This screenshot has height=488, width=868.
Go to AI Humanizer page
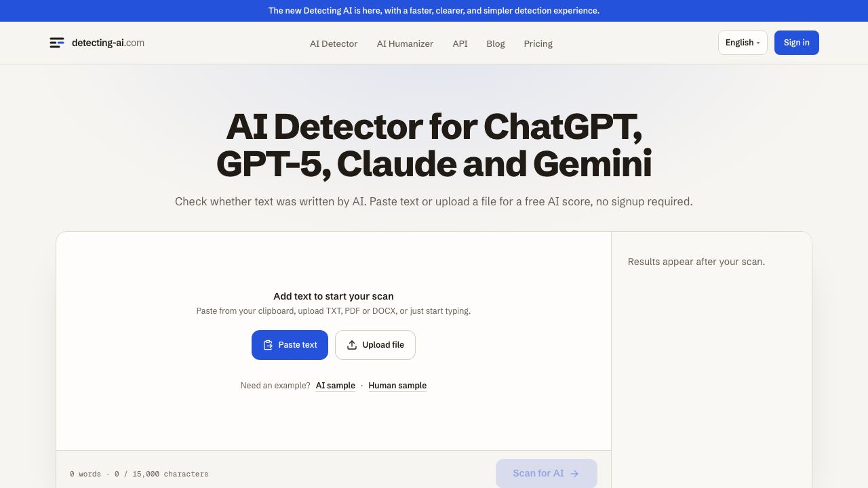point(405,43)
